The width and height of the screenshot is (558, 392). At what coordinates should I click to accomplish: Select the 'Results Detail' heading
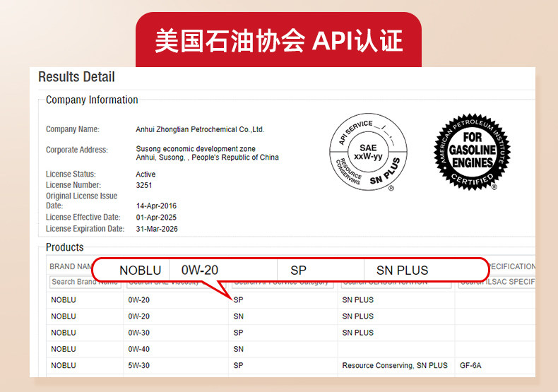tap(76, 77)
